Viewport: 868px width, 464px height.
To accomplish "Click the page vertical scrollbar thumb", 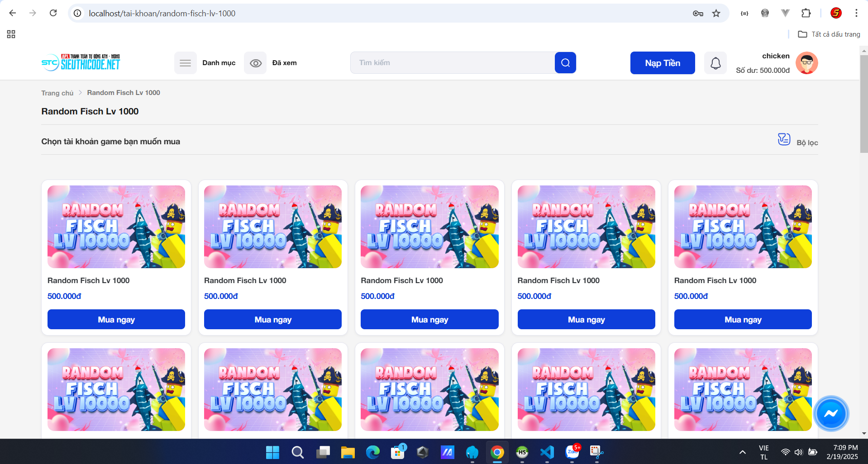I will point(863,104).
